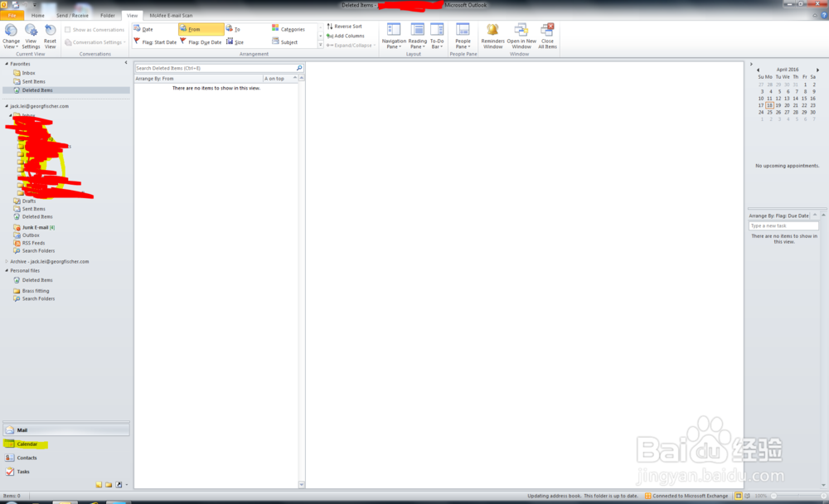Arrange messages by From
Viewport: 829px width, 504px height.
coord(201,29)
